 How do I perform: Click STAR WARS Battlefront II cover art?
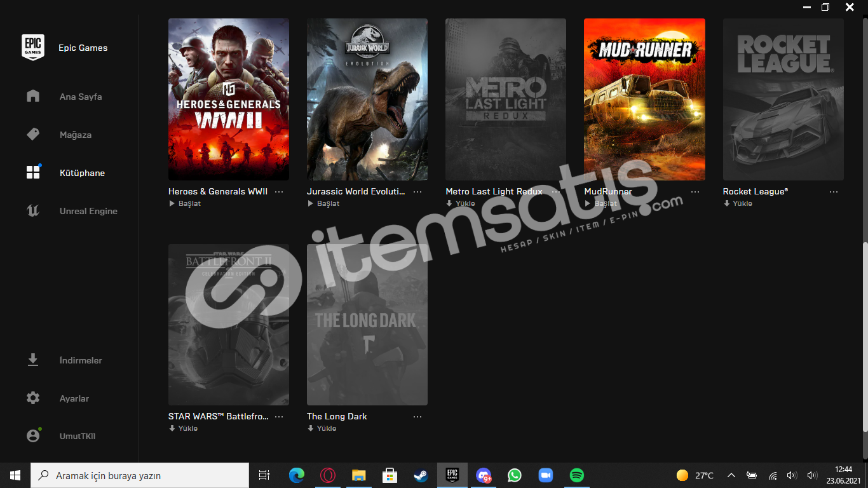[229, 324]
